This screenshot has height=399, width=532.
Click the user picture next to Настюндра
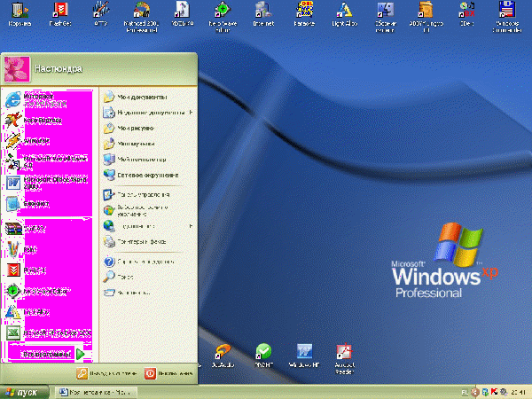tap(17, 69)
